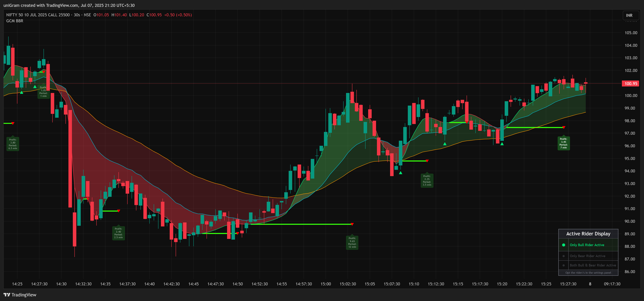Click the 86.00 price scale label
Viewport: 644px width, 301px height.
click(x=629, y=272)
